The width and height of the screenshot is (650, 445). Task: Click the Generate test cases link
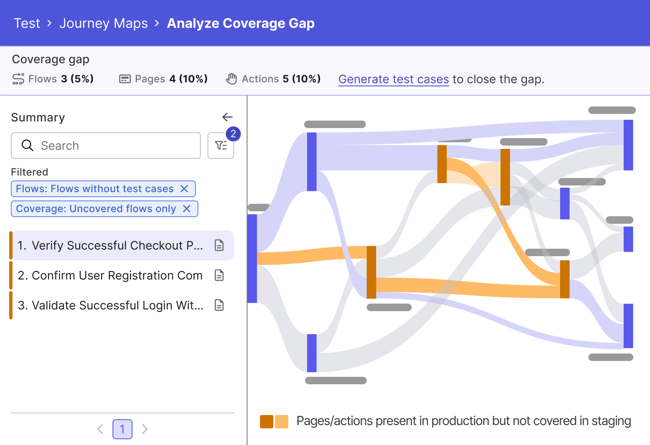[393, 79]
